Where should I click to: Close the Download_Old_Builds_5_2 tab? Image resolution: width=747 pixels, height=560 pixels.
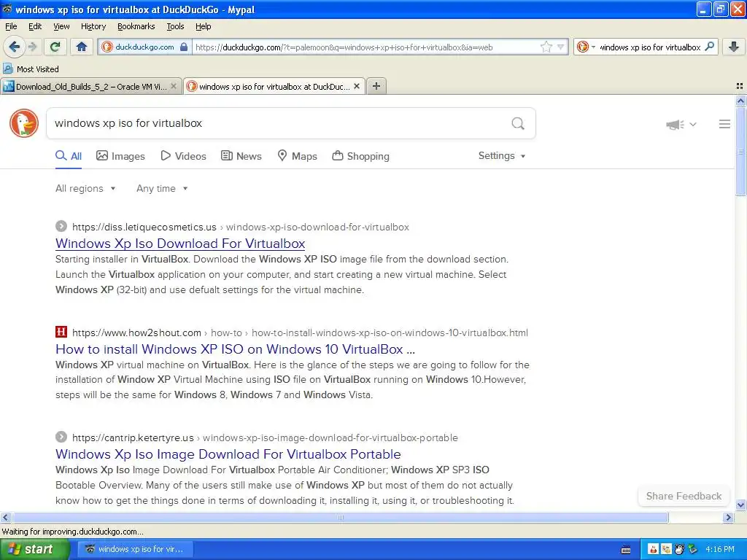pyautogui.click(x=174, y=86)
